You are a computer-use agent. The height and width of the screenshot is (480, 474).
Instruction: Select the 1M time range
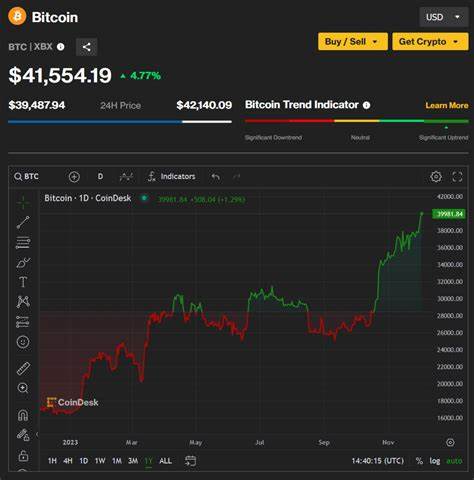coord(117,461)
